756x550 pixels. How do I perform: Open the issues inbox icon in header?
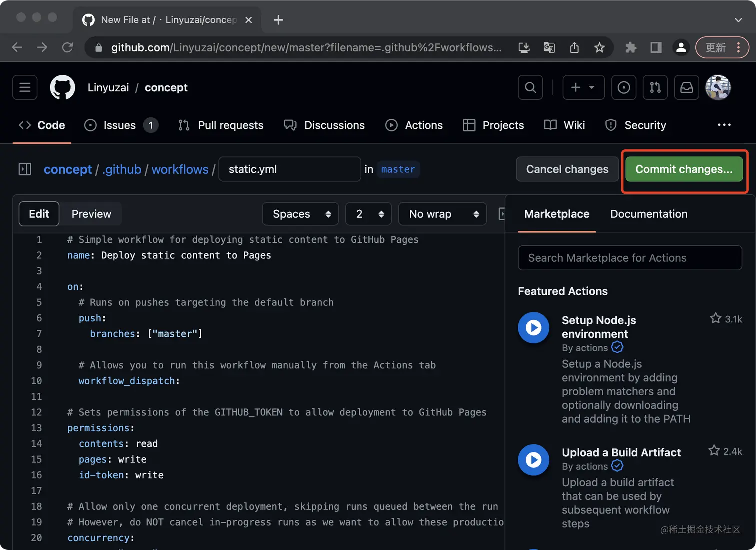pyautogui.click(x=624, y=87)
